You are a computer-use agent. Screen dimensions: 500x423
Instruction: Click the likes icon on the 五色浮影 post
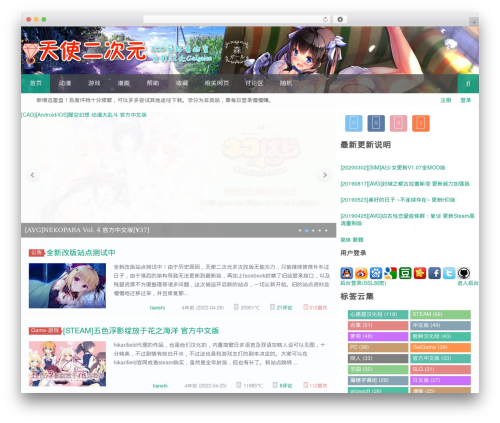306,385
